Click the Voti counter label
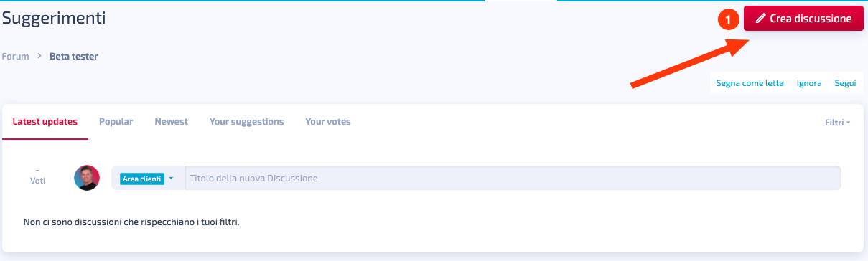This screenshot has width=868, height=261. tap(37, 181)
